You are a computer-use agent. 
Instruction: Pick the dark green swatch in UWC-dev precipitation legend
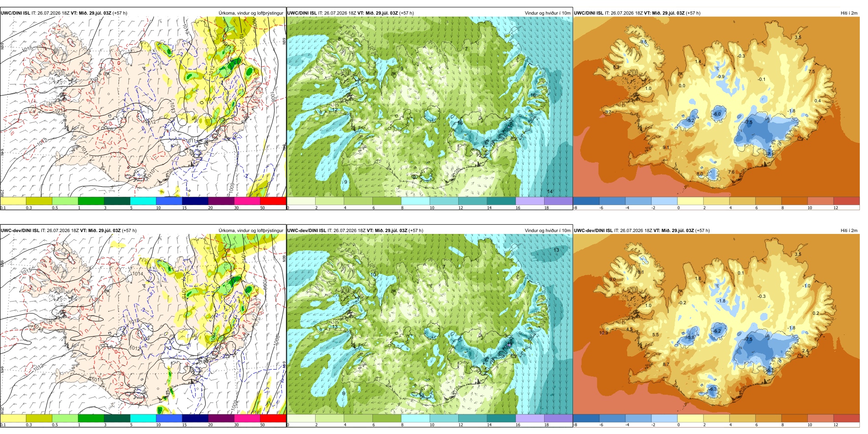117,418
